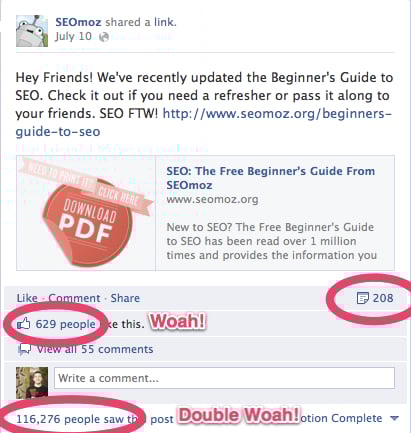411x433 pixels.
Task: Click the Comment action link
Action: 74,298
